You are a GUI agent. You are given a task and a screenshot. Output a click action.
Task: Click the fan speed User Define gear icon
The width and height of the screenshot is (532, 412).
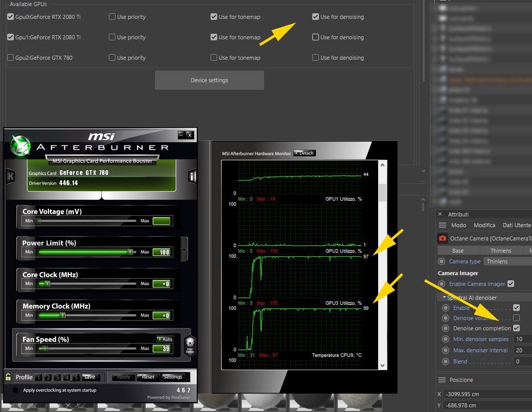click(x=190, y=345)
